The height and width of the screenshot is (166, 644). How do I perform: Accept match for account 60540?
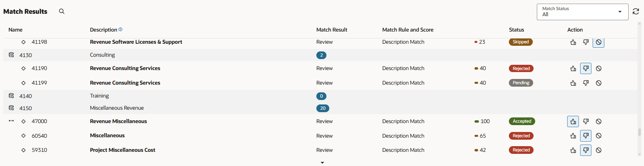573,136
